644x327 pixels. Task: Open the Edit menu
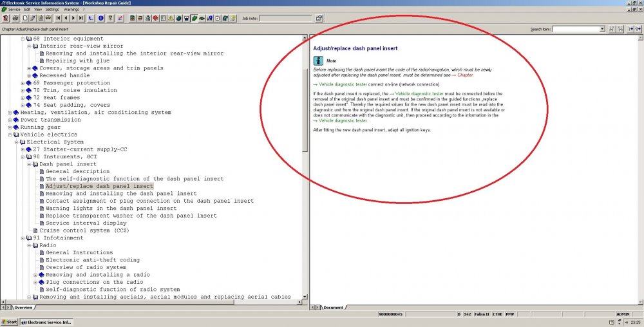[x=27, y=9]
